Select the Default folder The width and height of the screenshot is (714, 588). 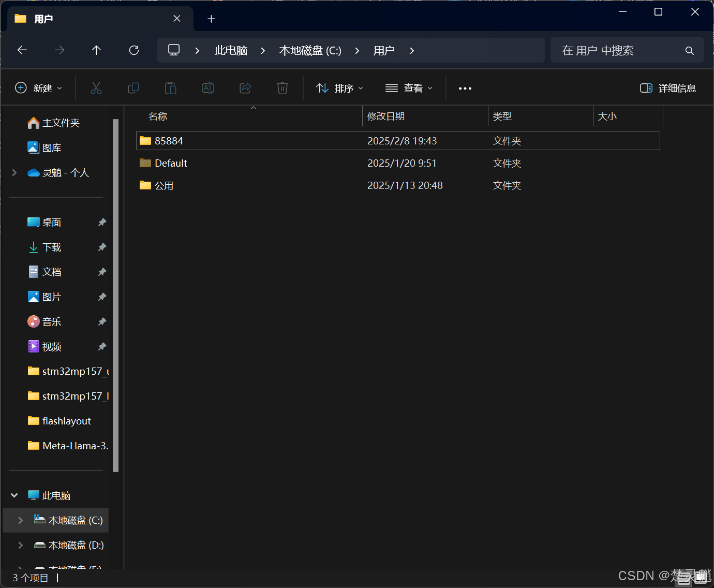(x=398, y=163)
